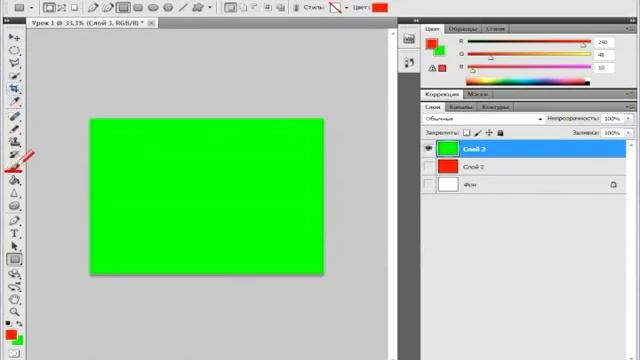Select the Path Selection arrow tool
This screenshot has height=360, width=640.
[x=14, y=247]
